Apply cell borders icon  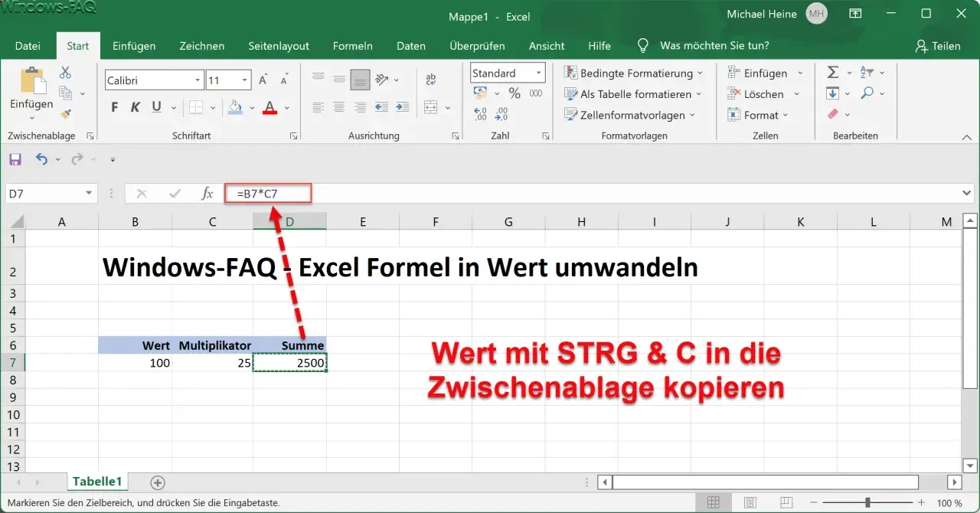pyautogui.click(x=196, y=107)
